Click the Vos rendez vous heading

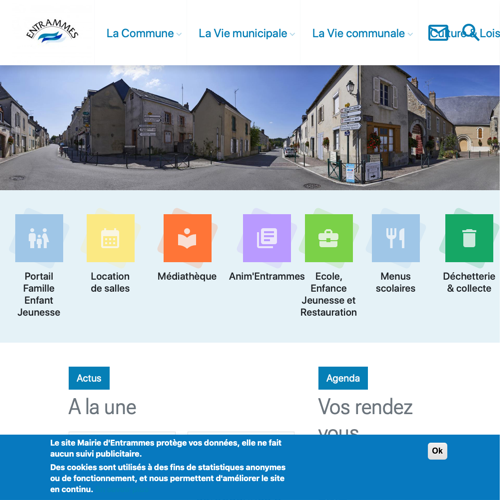(x=365, y=417)
